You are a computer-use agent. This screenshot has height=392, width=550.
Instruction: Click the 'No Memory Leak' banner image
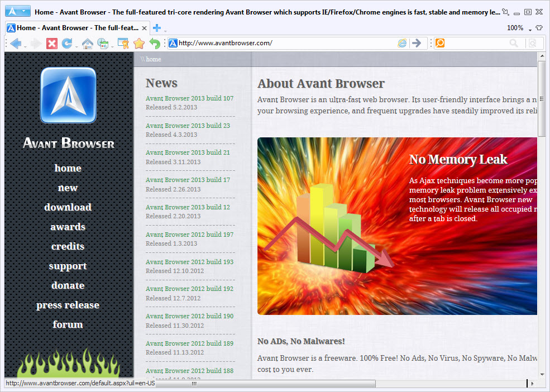tap(397, 226)
